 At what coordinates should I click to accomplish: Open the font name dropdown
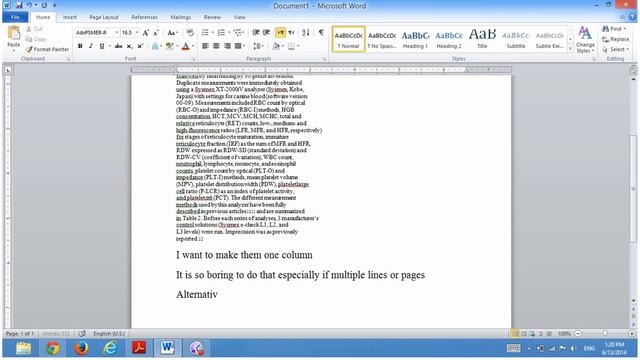(x=117, y=33)
